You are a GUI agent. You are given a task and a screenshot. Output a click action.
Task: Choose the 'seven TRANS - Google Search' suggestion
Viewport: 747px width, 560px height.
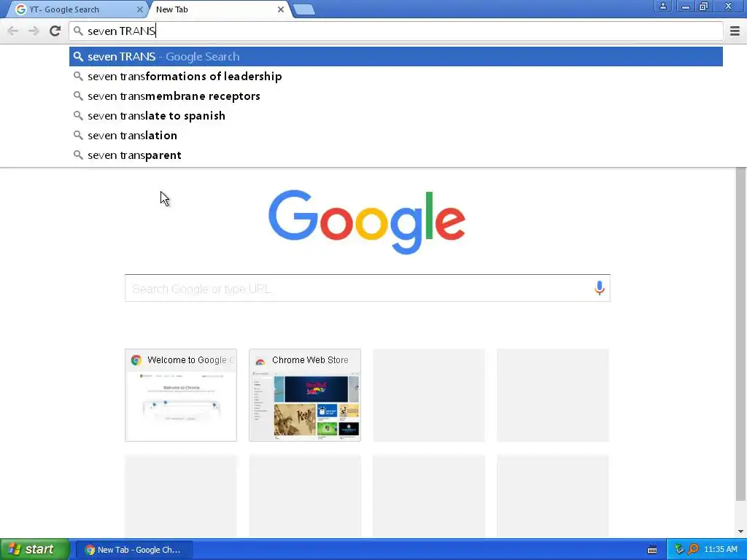pos(395,57)
